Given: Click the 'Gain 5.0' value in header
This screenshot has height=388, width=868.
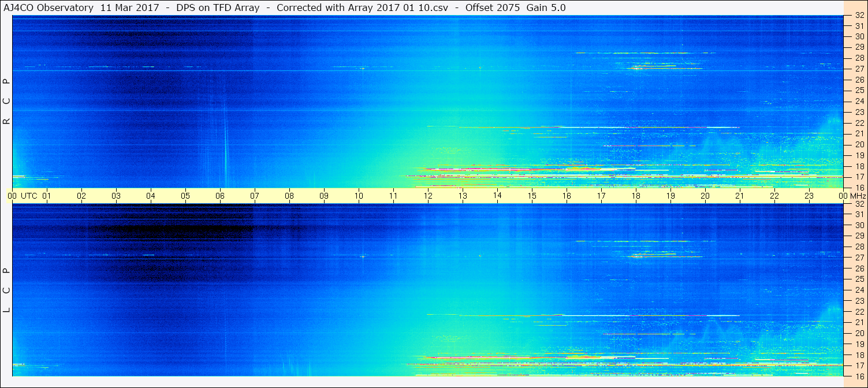Looking at the screenshot, I should [x=546, y=8].
